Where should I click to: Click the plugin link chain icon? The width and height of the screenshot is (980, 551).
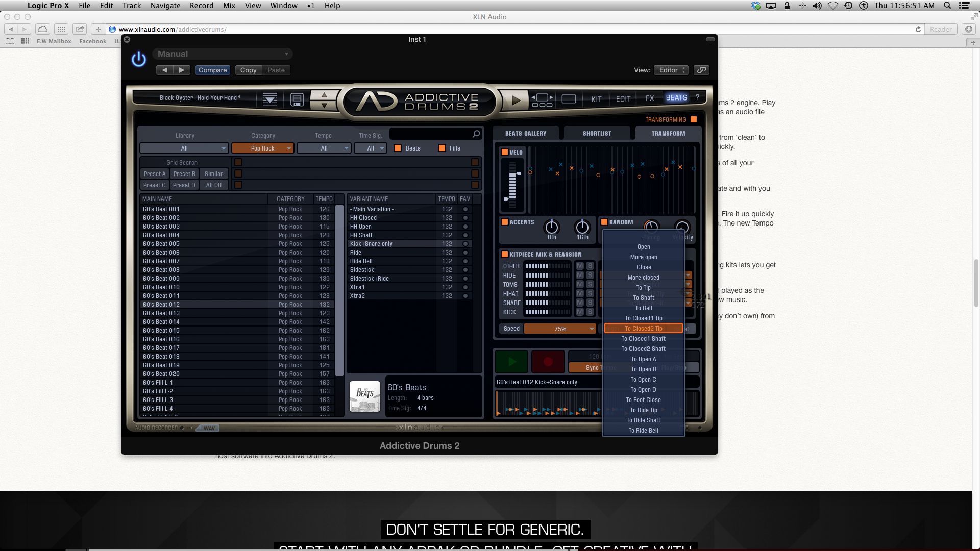coord(701,70)
